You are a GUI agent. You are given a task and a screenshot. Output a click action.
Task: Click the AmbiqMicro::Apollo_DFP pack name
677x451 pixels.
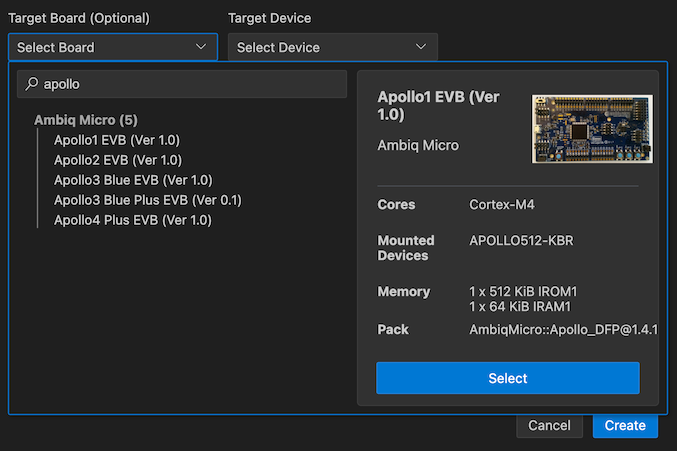pyautogui.click(x=563, y=330)
